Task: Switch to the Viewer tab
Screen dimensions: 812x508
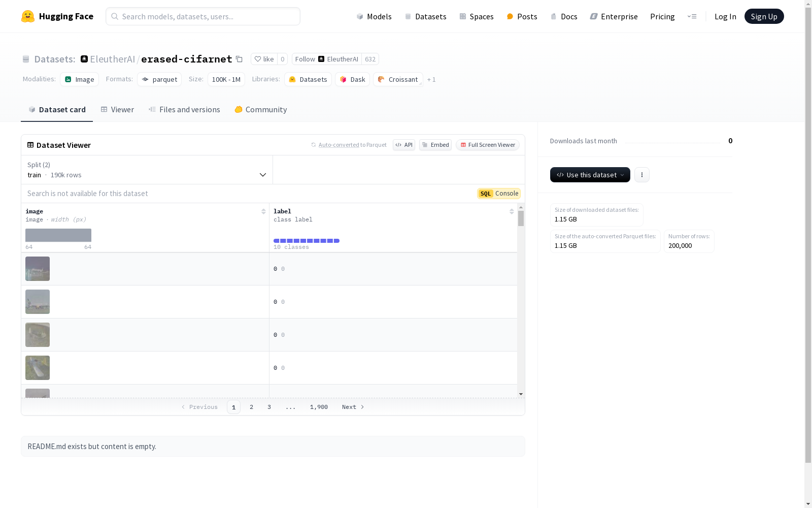Action: pos(117,110)
